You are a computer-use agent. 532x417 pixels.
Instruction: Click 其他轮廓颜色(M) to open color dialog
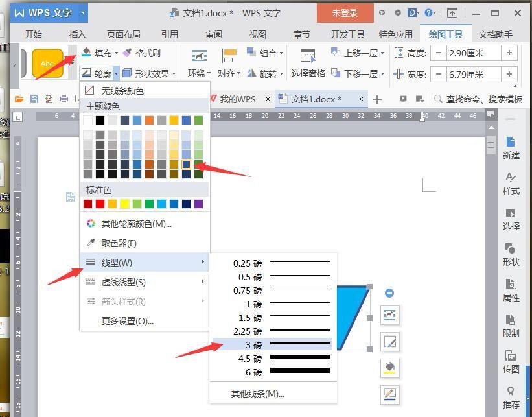(136, 223)
